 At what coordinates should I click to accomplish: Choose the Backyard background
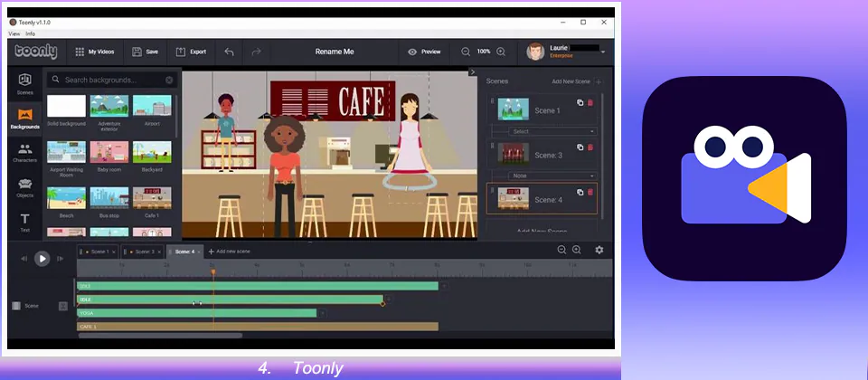[x=152, y=152]
